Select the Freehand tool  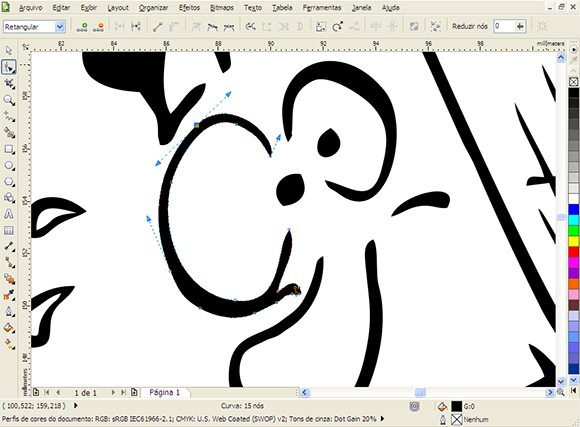pyautogui.click(x=9, y=116)
